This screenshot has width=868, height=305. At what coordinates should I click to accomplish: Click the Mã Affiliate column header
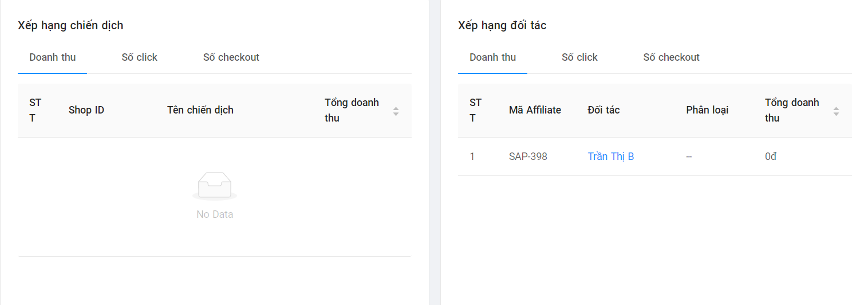click(535, 110)
